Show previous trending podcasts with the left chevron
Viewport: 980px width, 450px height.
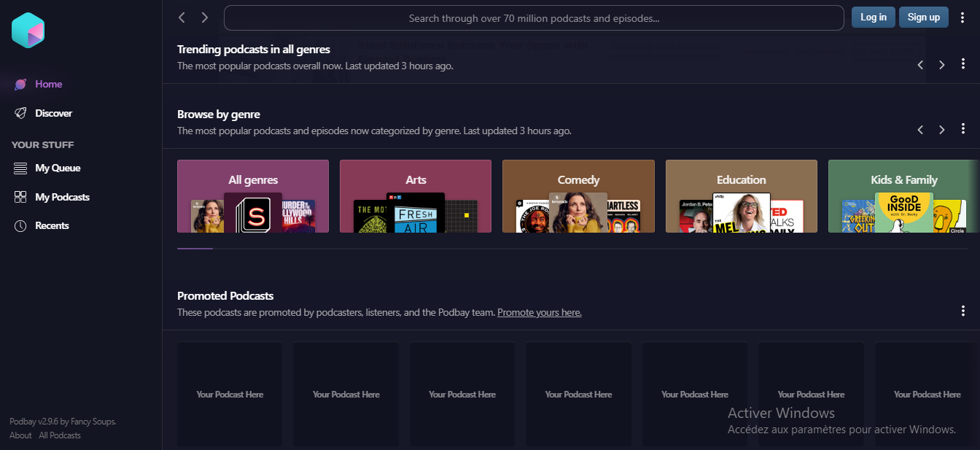(920, 65)
